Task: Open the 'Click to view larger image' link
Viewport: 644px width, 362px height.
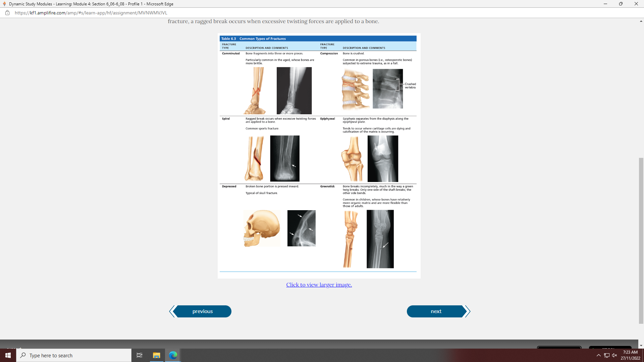Action: pyautogui.click(x=319, y=285)
